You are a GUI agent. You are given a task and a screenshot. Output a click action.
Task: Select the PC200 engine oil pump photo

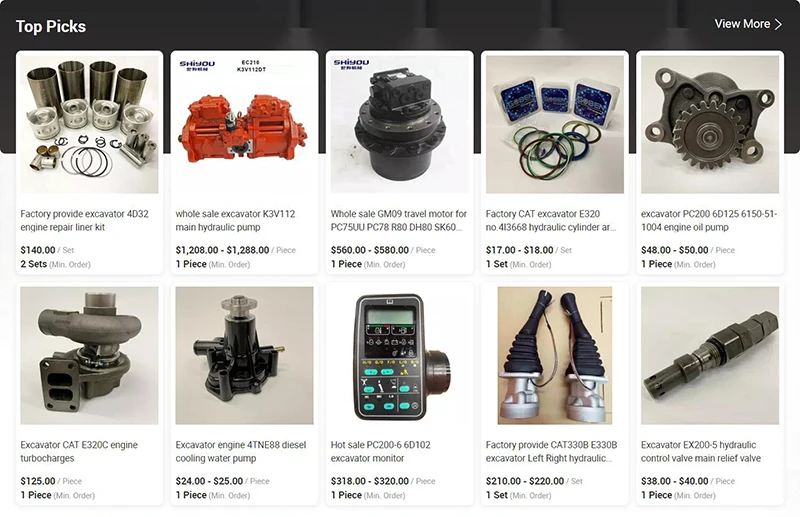[710, 125]
